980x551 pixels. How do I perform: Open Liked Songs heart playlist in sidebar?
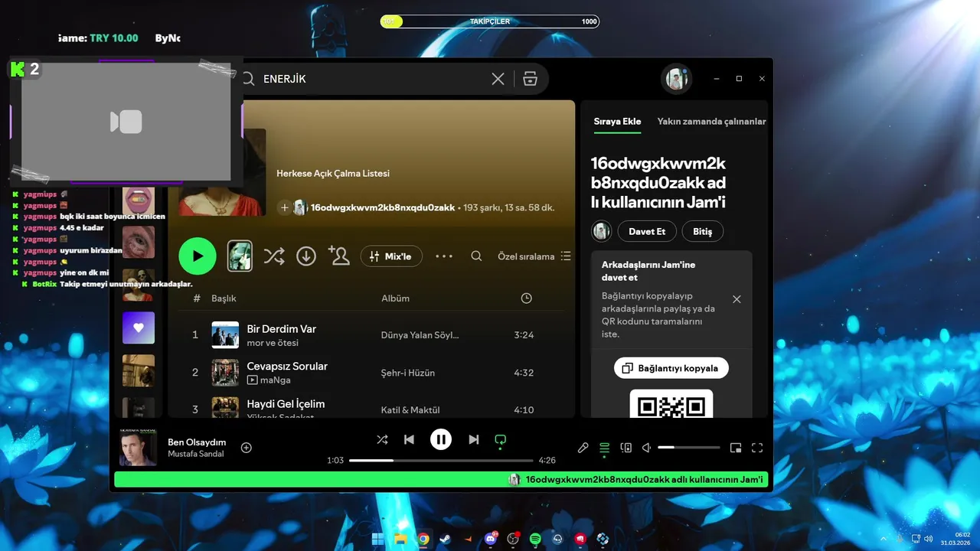(x=139, y=328)
